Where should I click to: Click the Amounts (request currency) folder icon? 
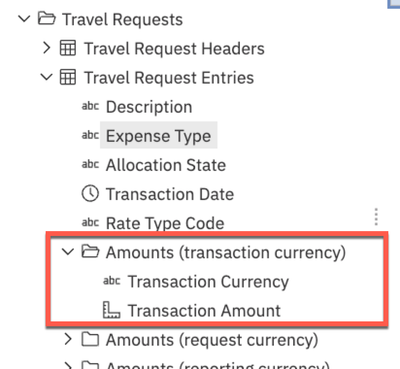click(90, 339)
